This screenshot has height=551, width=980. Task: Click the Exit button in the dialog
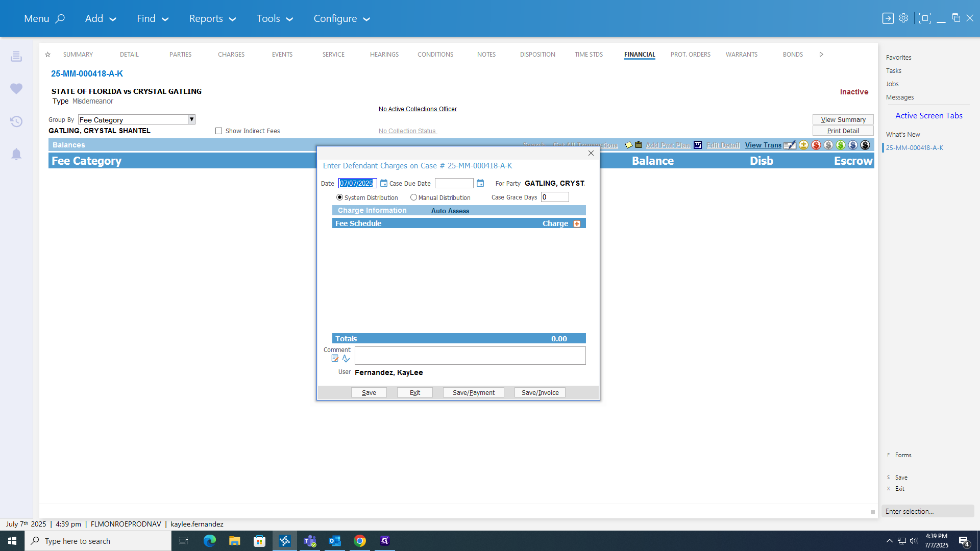[x=415, y=392]
